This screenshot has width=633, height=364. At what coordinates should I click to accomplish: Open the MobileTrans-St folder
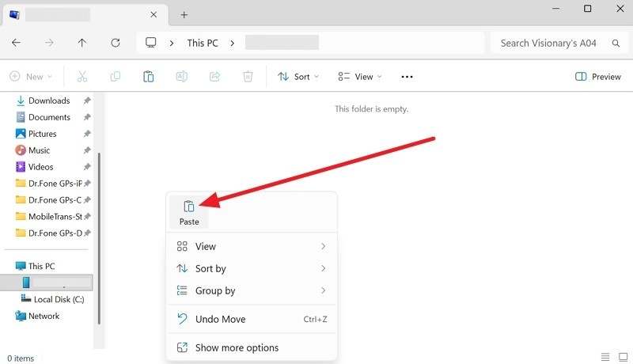point(48,216)
